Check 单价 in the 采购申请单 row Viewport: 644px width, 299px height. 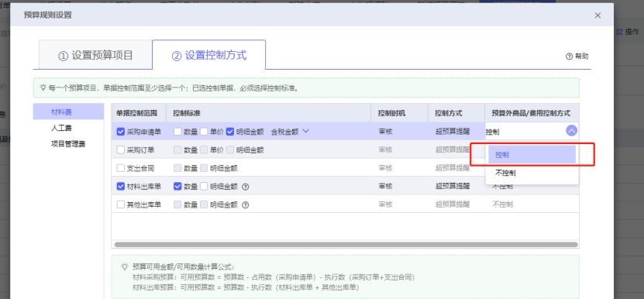[204, 132]
